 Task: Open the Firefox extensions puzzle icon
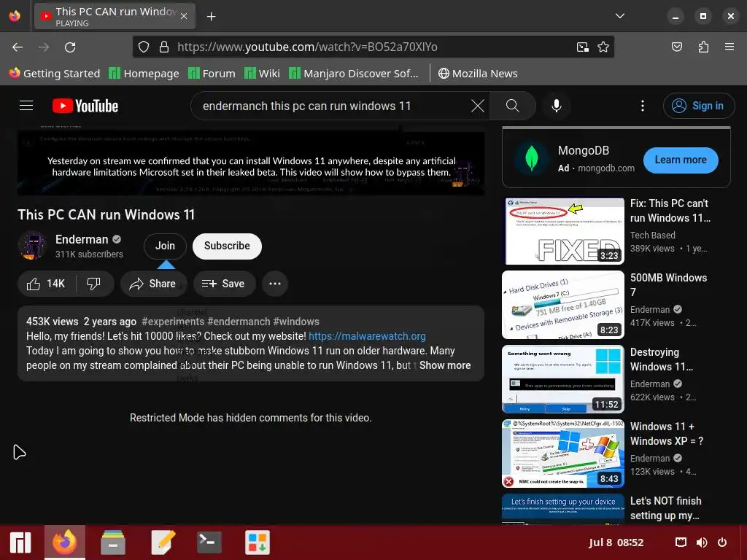(x=703, y=47)
